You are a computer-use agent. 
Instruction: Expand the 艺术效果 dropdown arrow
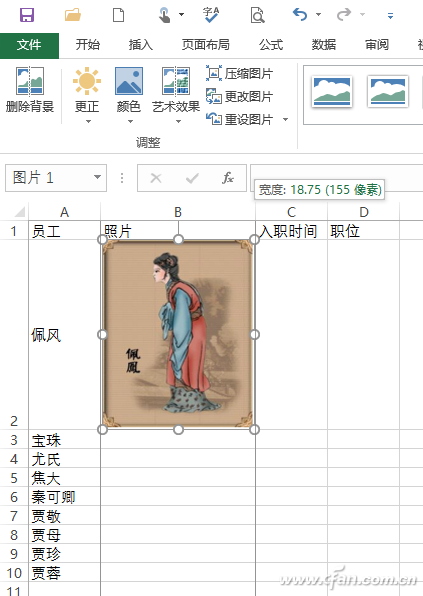coord(178,122)
